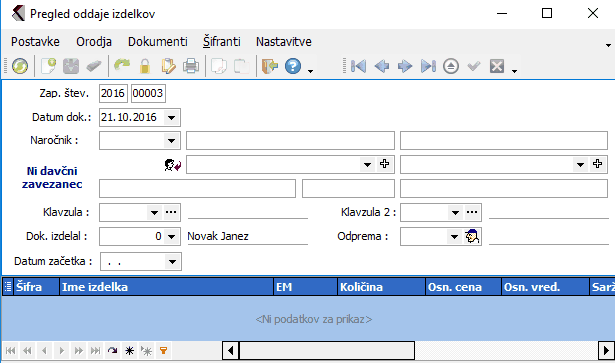
Task: Click the printer icon
Action: (x=191, y=66)
